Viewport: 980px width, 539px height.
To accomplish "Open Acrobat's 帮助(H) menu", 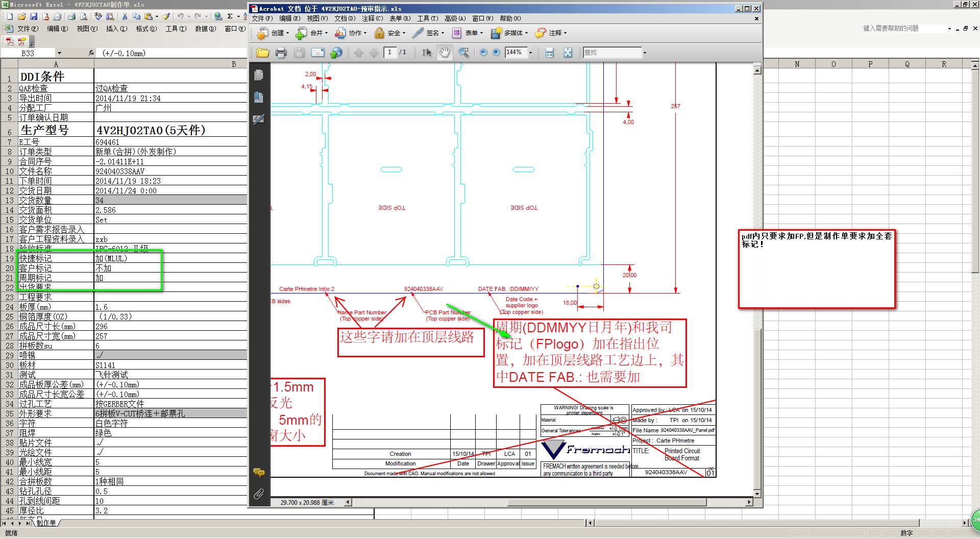I will [510, 18].
